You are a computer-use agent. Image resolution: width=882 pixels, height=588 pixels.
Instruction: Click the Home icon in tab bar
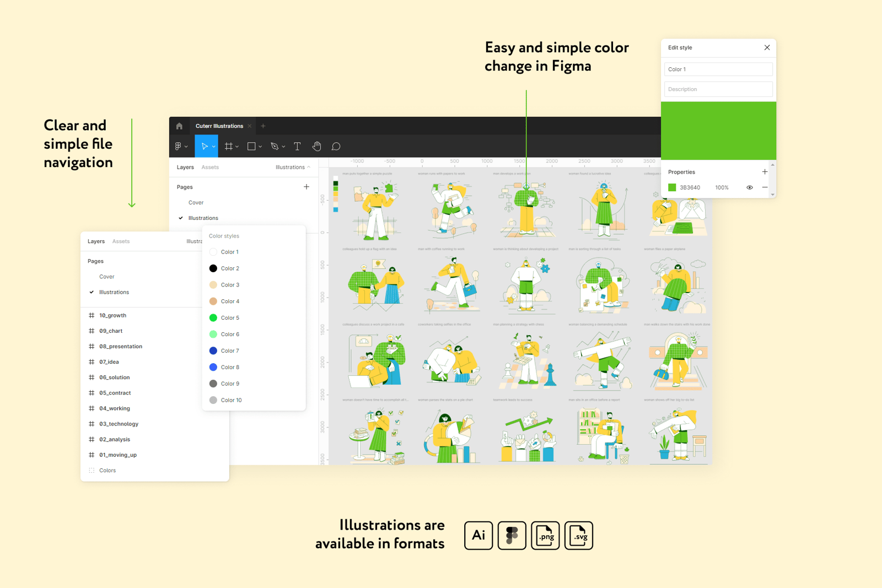(x=179, y=126)
